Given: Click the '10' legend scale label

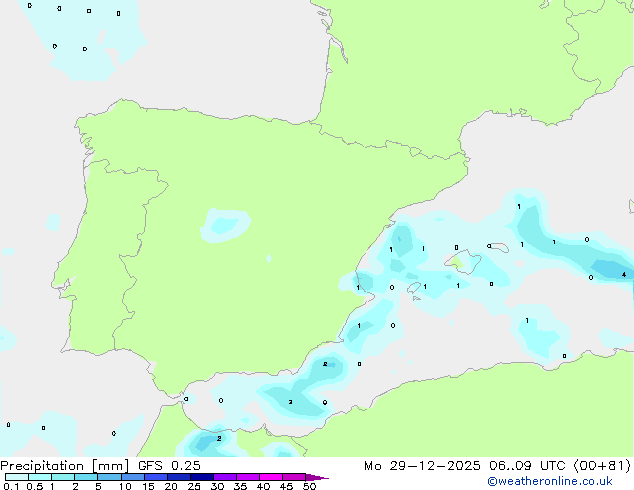Looking at the screenshot, I should [125, 486].
